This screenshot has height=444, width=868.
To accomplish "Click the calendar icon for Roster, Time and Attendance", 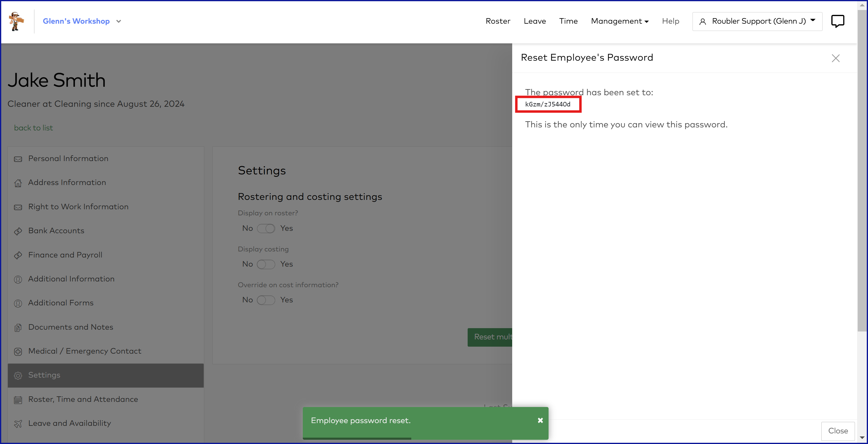I will 18,399.
